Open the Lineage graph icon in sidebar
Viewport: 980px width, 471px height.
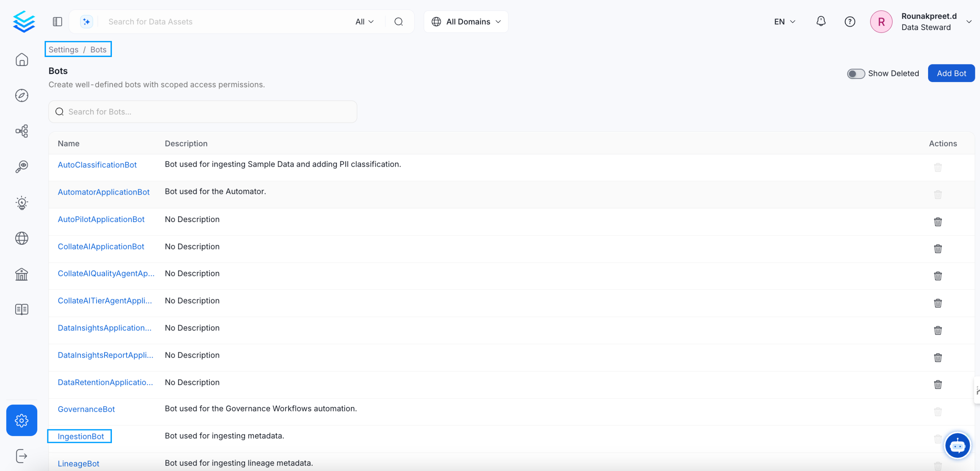pos(22,131)
